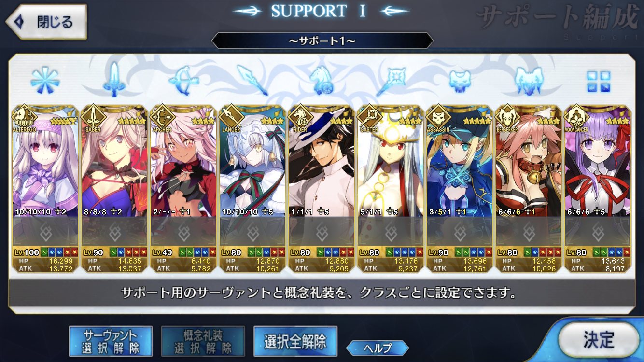Pick the Mooncancer servant card
The width and height of the screenshot is (644, 362).
(x=598, y=160)
